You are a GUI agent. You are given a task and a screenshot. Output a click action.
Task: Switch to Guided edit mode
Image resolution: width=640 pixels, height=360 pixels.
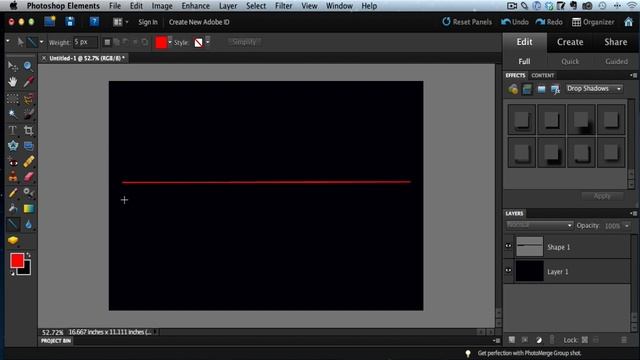click(x=616, y=61)
